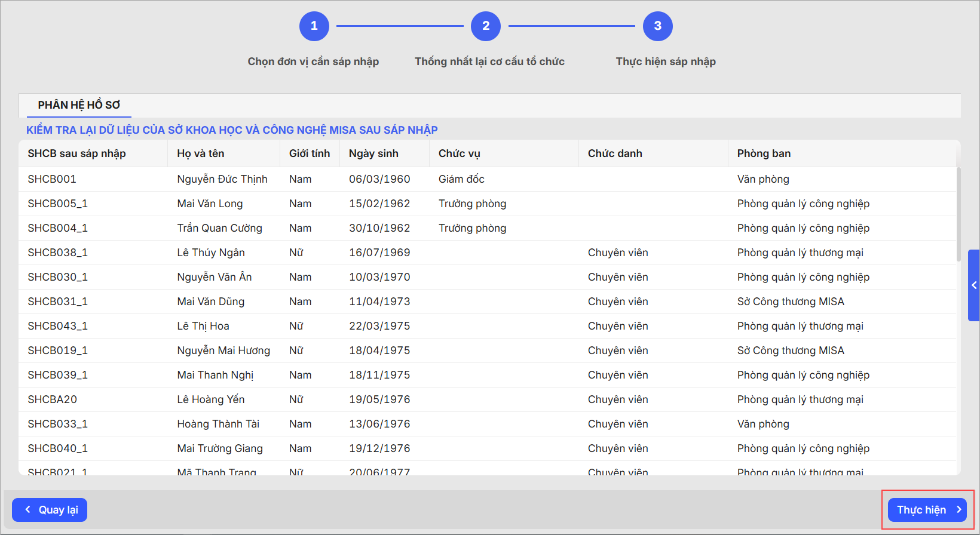Click the Phòng ban column header
Viewport: 980px width, 535px height.
[764, 153]
